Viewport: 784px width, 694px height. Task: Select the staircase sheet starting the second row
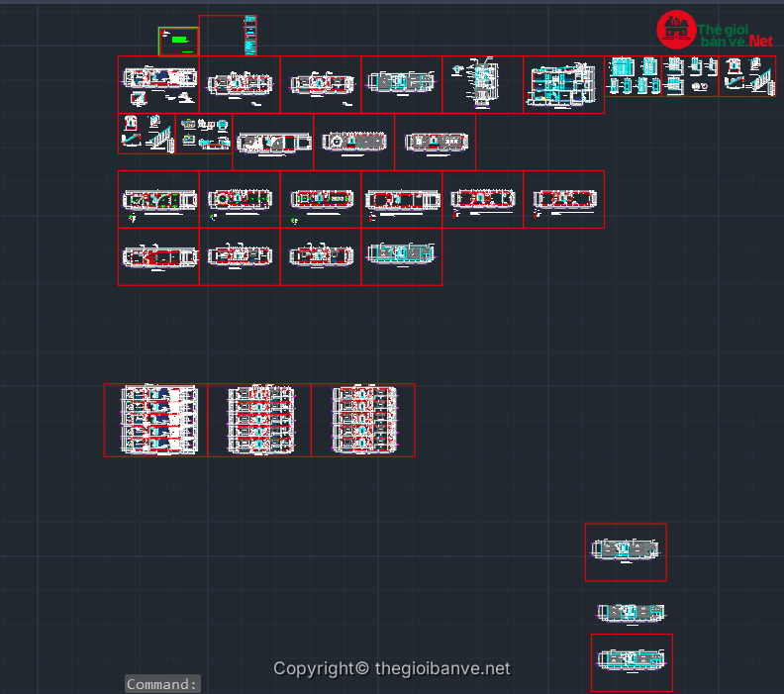tap(147, 134)
